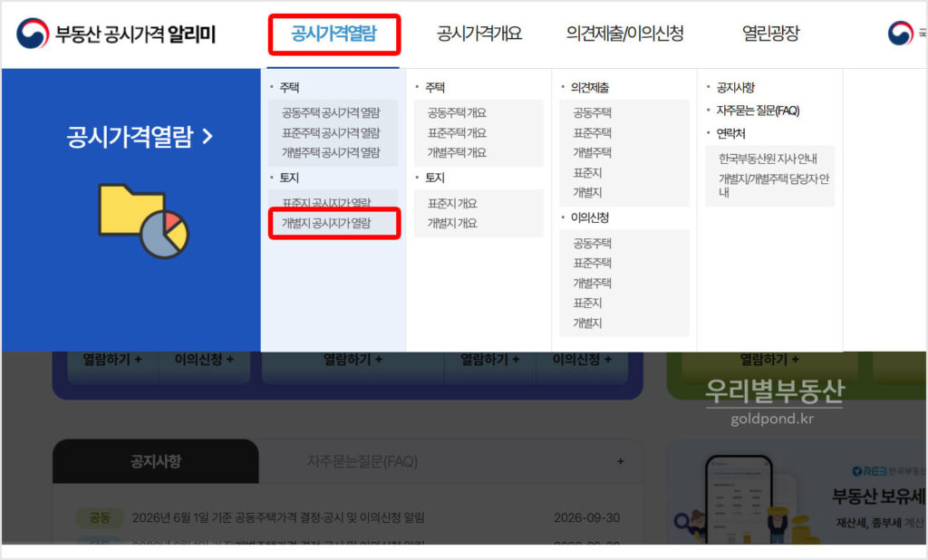Switch to the 자주묻는질문(FAQ) tab

coord(362,461)
